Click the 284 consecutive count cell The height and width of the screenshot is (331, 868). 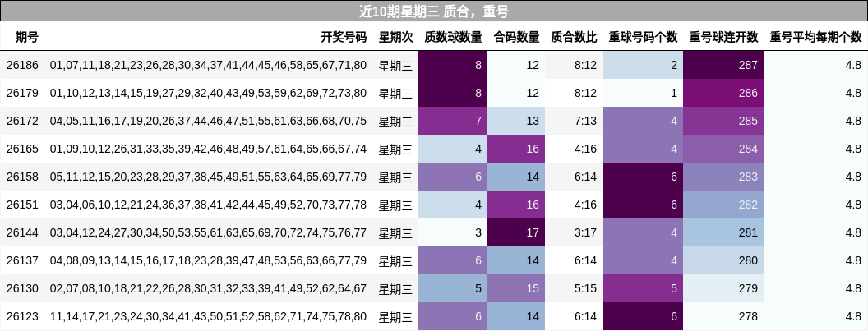[723, 149]
